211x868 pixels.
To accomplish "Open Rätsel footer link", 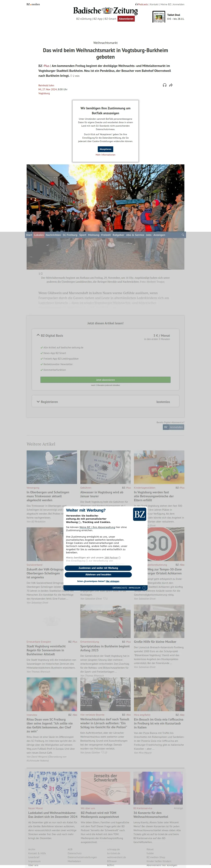I will coord(150,849).
